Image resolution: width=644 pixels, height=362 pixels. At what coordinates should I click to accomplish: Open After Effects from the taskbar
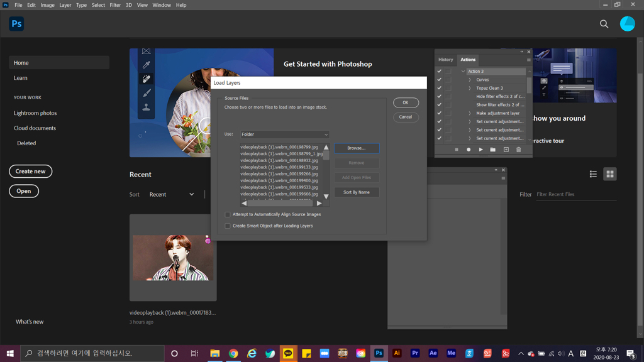pyautogui.click(x=433, y=353)
